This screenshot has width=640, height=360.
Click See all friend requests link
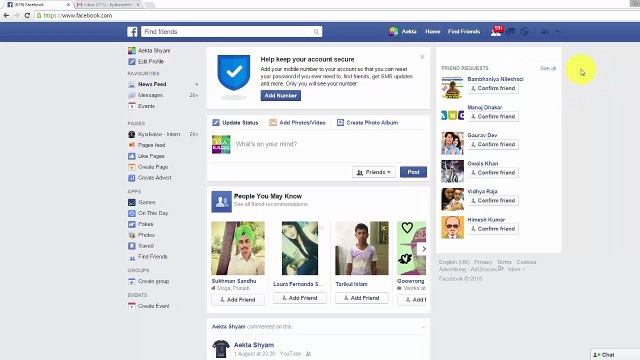point(548,68)
